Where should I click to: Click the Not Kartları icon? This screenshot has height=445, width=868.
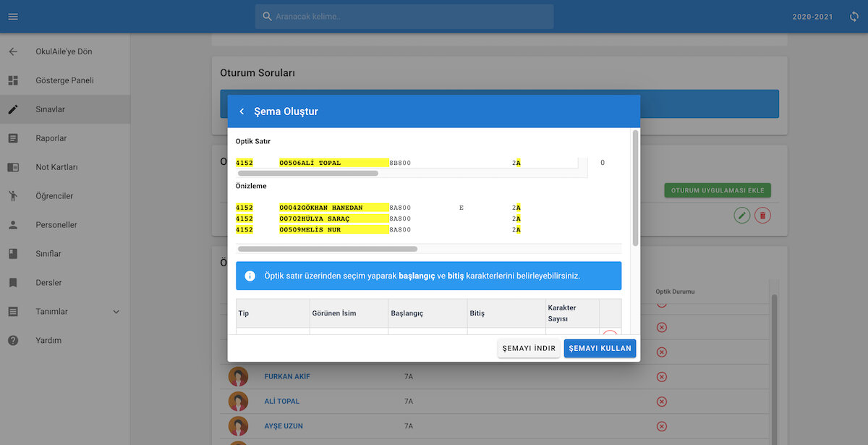coord(13,167)
